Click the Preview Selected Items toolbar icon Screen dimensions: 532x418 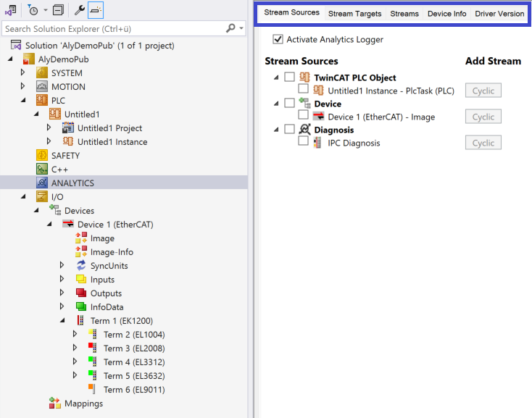click(97, 10)
